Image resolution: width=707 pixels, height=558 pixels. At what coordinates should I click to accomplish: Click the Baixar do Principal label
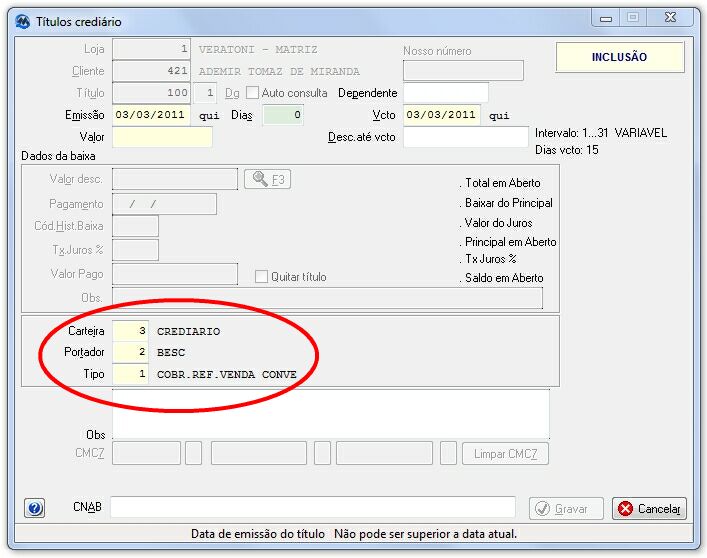(508, 203)
